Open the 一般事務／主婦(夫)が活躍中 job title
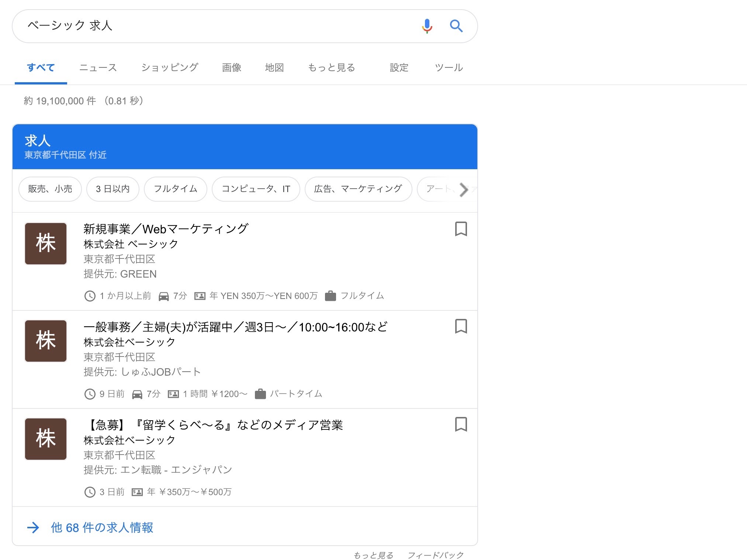 point(235,327)
